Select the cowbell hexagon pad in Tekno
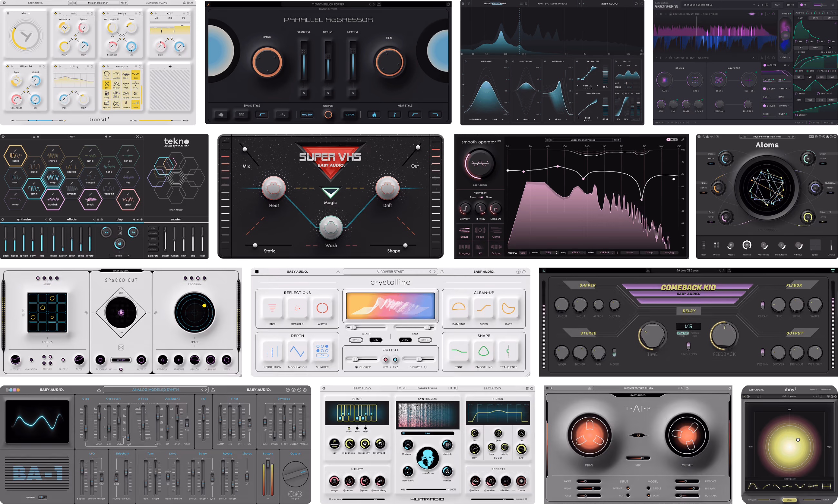 53,199
